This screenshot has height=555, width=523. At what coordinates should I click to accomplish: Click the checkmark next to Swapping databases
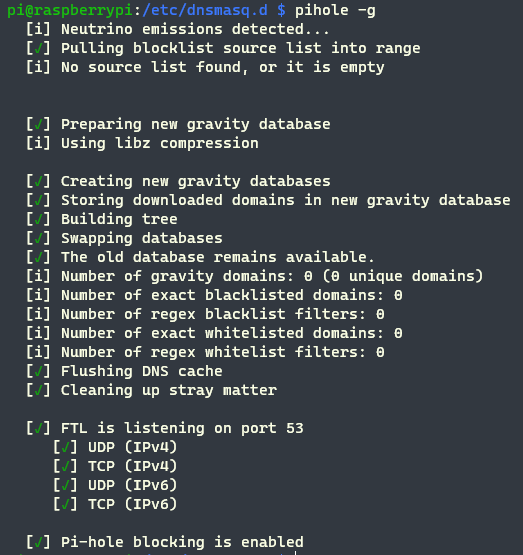pos(39,238)
